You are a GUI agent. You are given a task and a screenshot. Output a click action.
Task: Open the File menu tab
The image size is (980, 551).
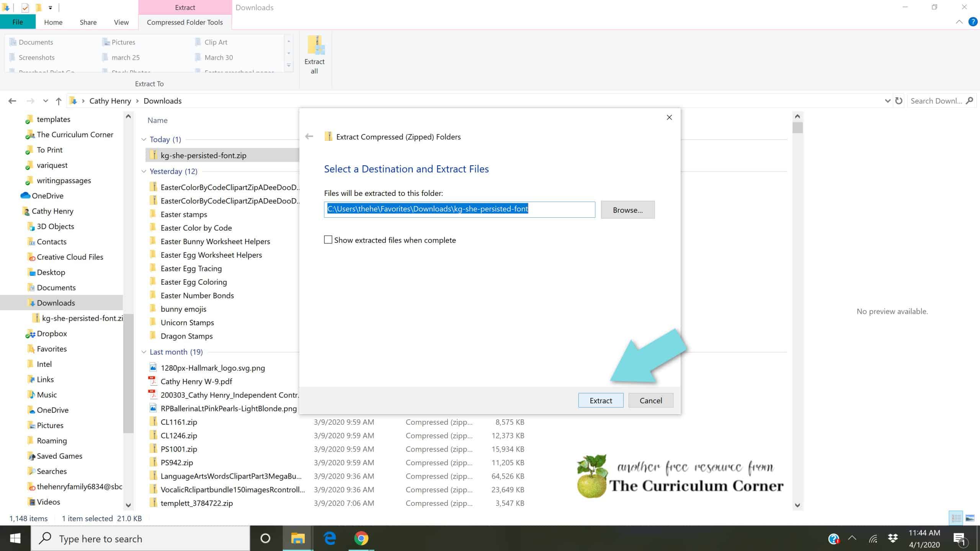tap(18, 22)
